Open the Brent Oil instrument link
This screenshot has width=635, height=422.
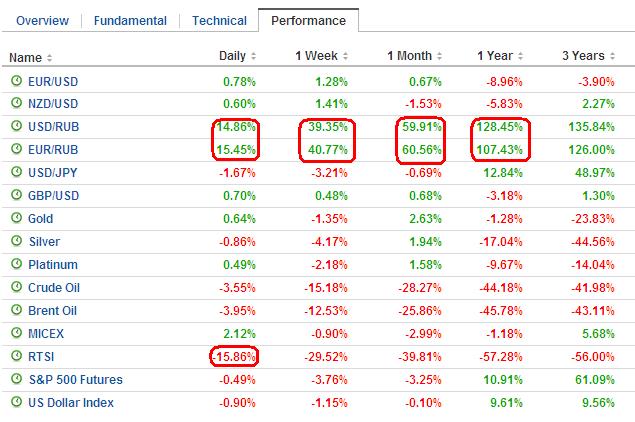coord(55,311)
